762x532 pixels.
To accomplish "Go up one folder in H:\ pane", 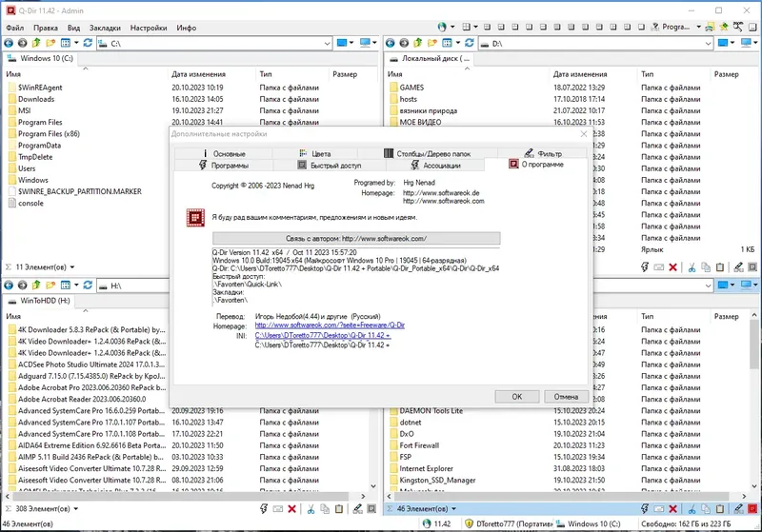I will (x=36, y=286).
